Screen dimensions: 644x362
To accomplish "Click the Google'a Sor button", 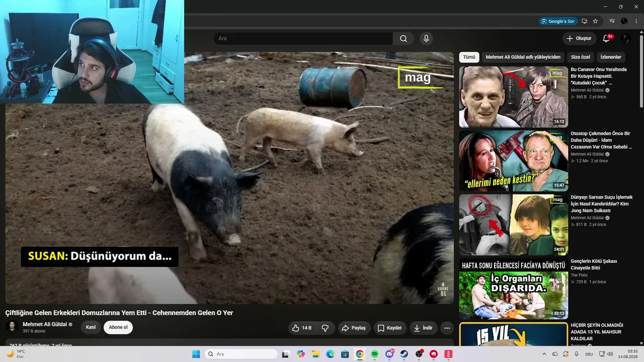I will tap(557, 21).
